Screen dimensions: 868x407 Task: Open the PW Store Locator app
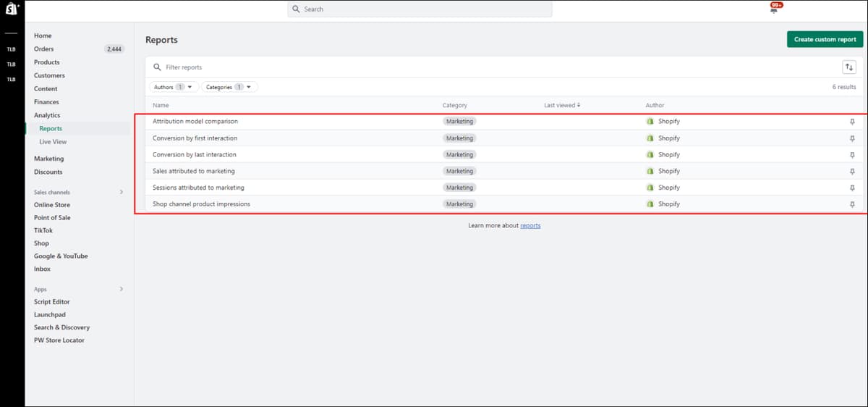59,340
